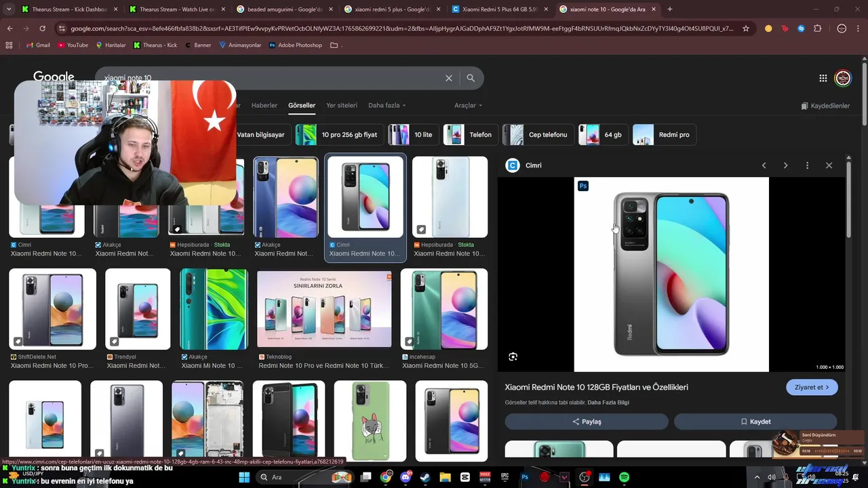Click the Google Lens icon on preview

513,357
